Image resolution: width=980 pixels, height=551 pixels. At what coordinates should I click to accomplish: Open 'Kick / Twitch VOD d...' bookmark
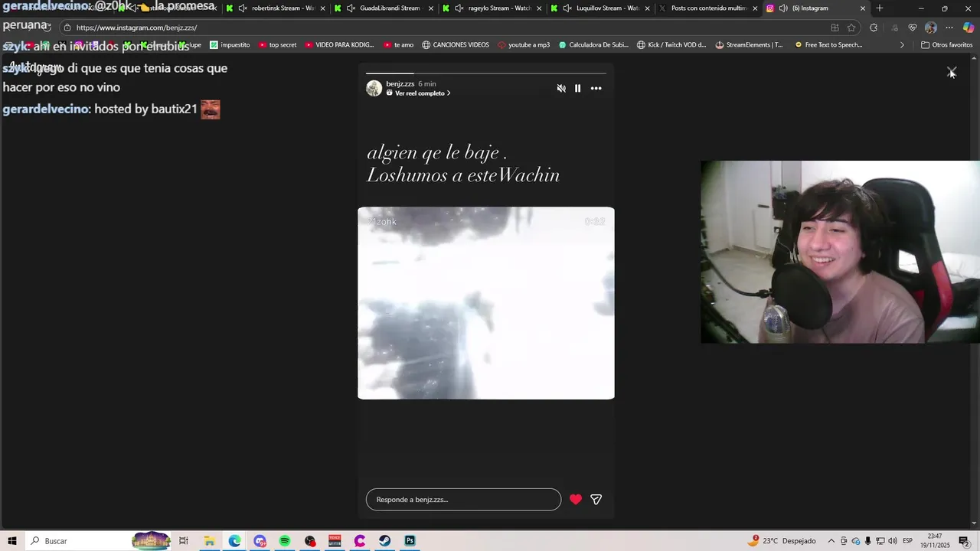(671, 45)
